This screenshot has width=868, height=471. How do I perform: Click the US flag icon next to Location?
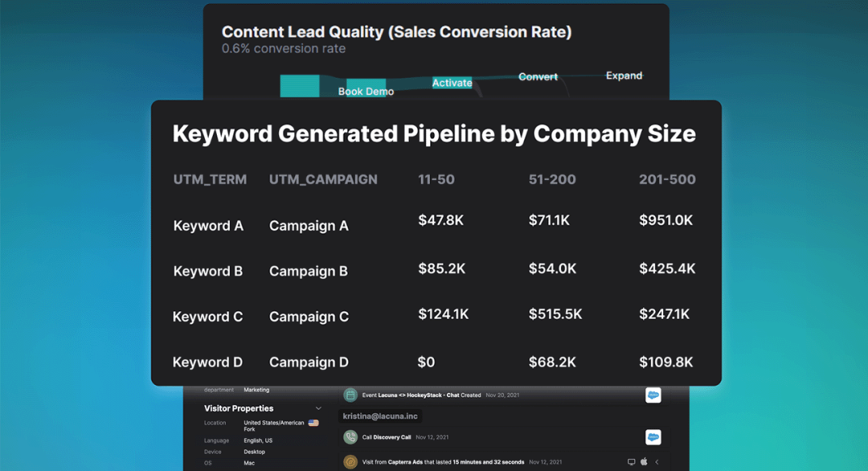pos(314,423)
